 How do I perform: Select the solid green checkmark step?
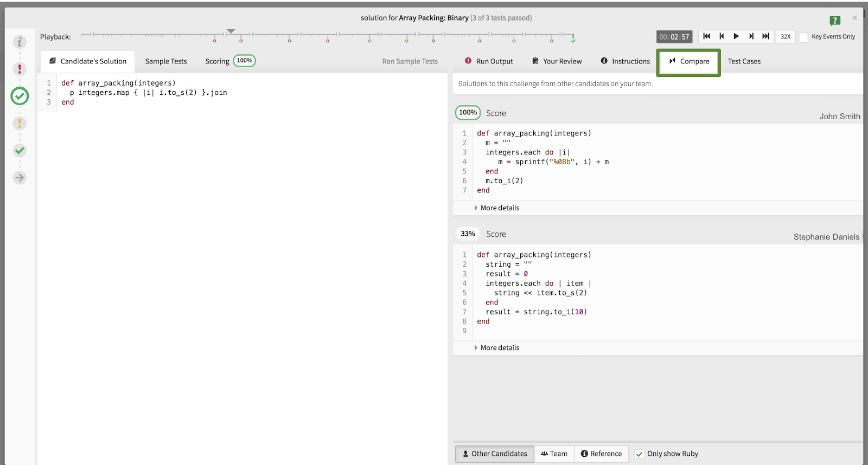point(20,150)
